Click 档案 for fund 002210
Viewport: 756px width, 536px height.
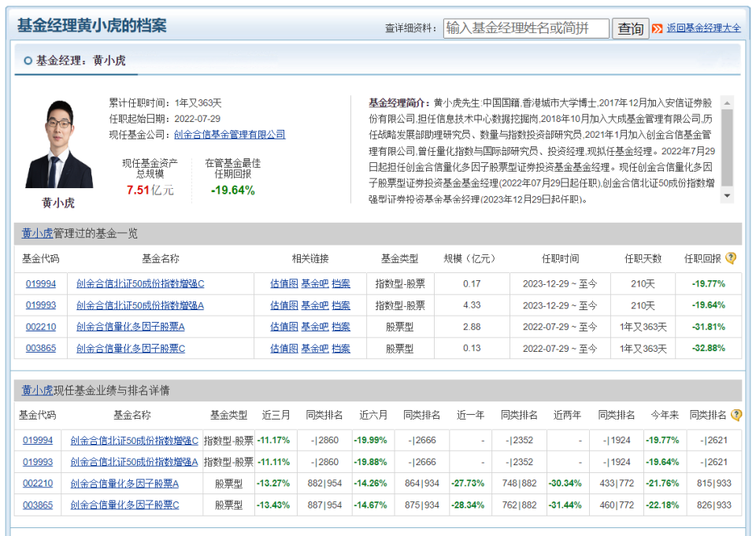[341, 327]
